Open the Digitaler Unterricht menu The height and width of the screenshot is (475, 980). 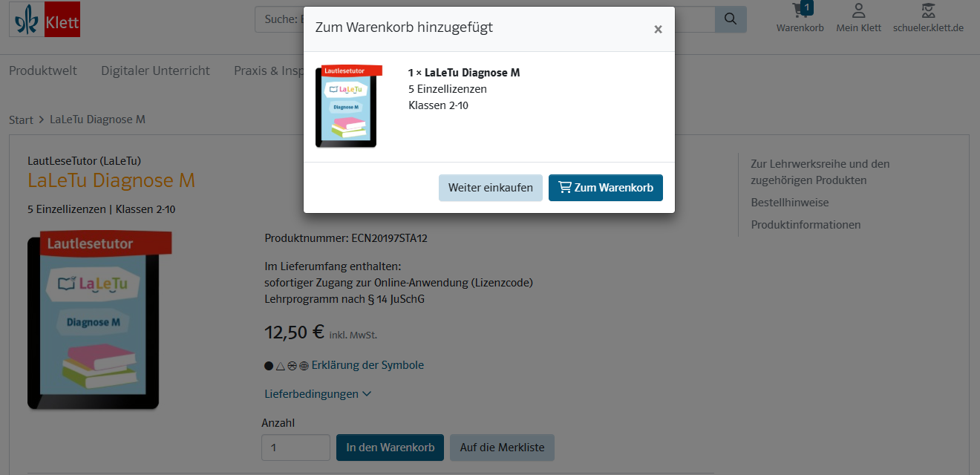[156, 71]
